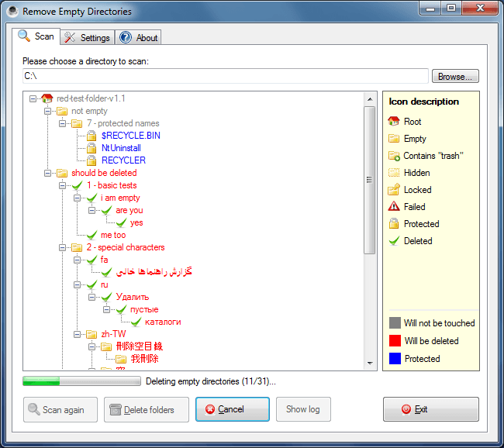Switch to the Scan tab

click(x=36, y=36)
